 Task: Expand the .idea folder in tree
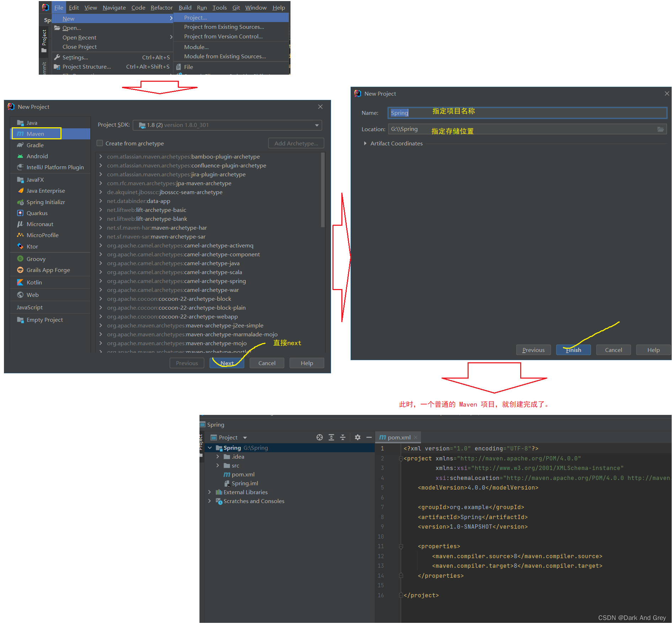click(218, 456)
